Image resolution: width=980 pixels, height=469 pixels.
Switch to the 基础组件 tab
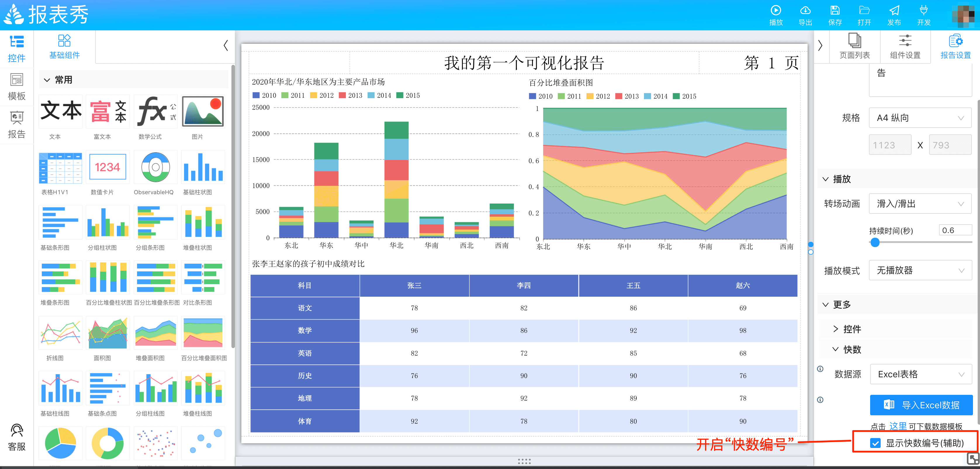(x=64, y=47)
